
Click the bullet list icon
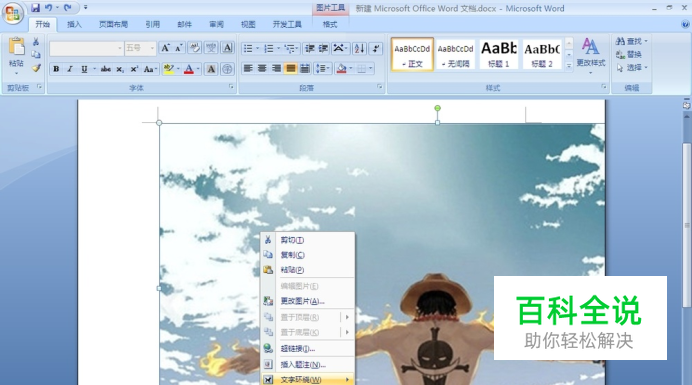pos(248,48)
